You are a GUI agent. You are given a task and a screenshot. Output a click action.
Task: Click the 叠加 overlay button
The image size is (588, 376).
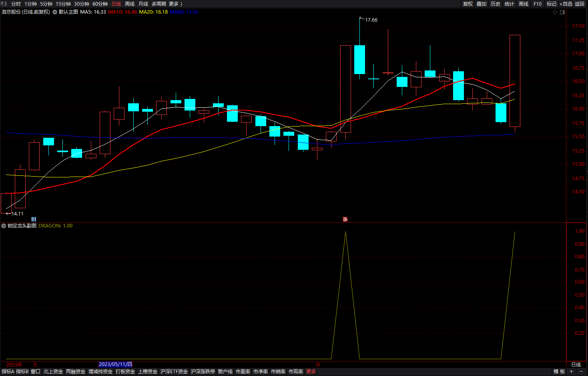click(482, 4)
